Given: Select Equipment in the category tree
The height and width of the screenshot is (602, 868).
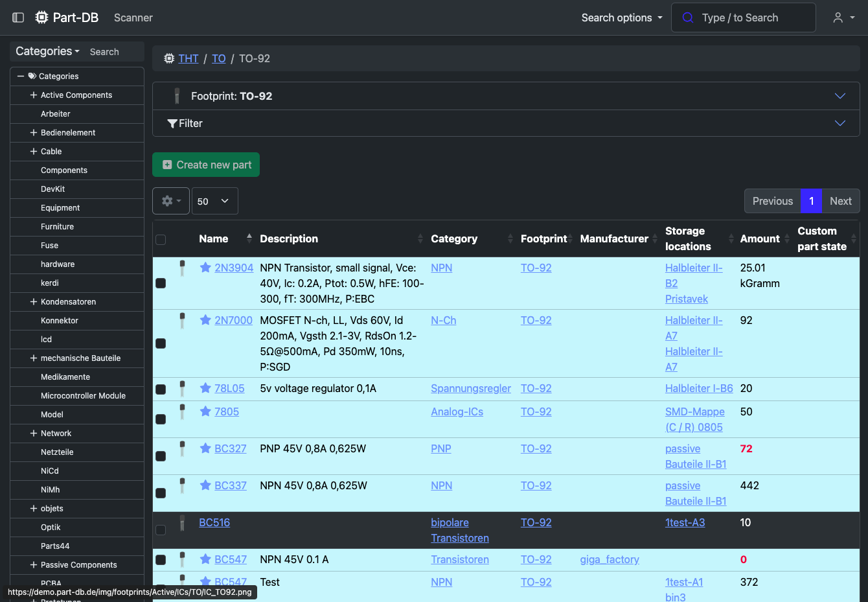Looking at the screenshot, I should point(60,207).
